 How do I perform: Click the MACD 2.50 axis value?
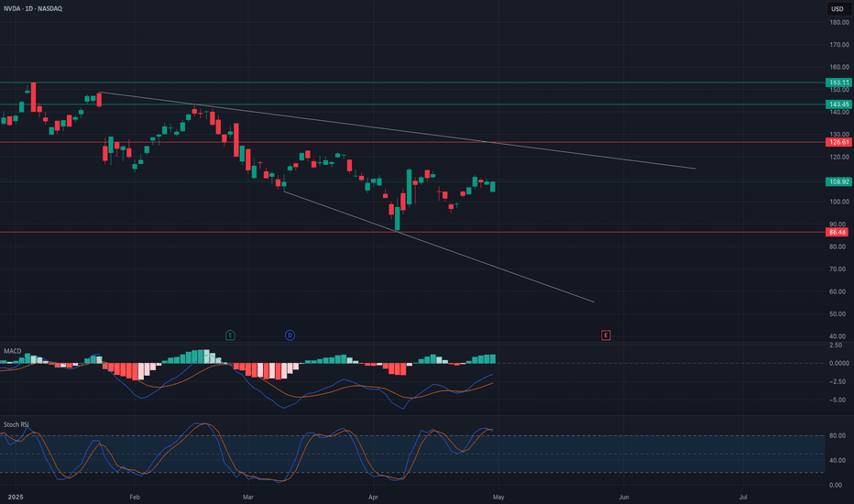coord(836,345)
